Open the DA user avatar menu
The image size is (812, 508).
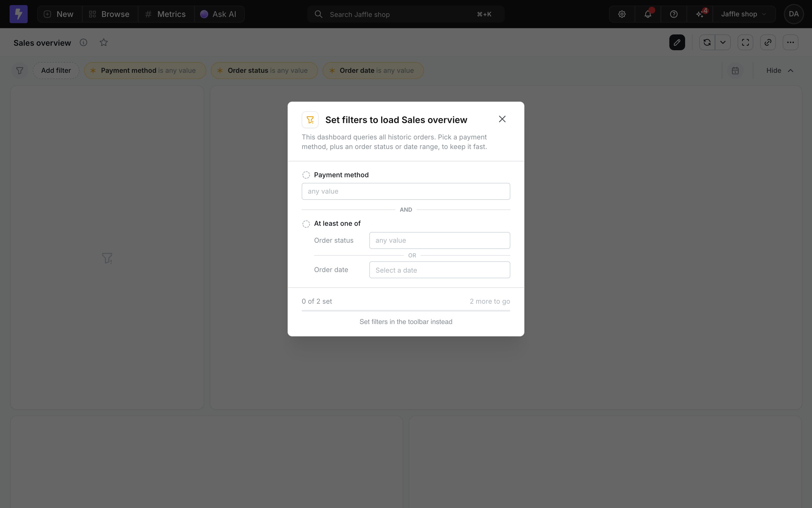click(794, 14)
